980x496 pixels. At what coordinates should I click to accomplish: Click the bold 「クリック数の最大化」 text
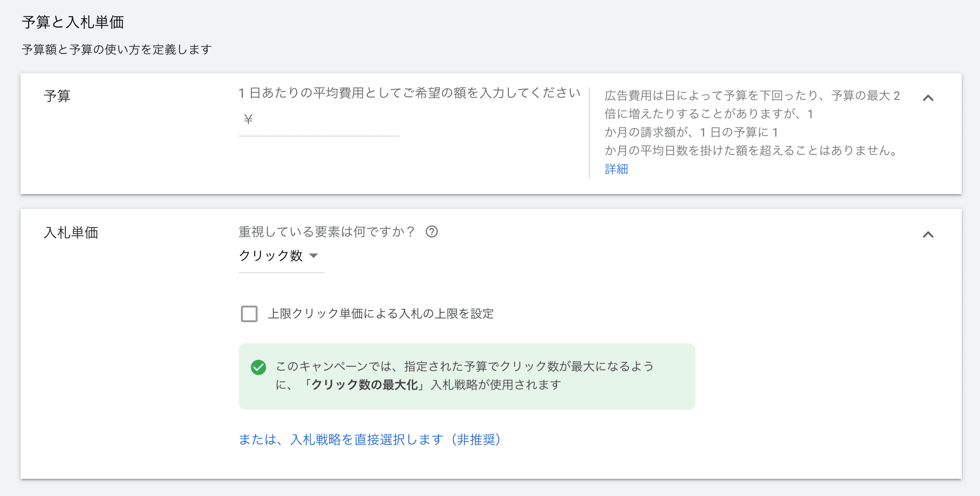tap(364, 385)
